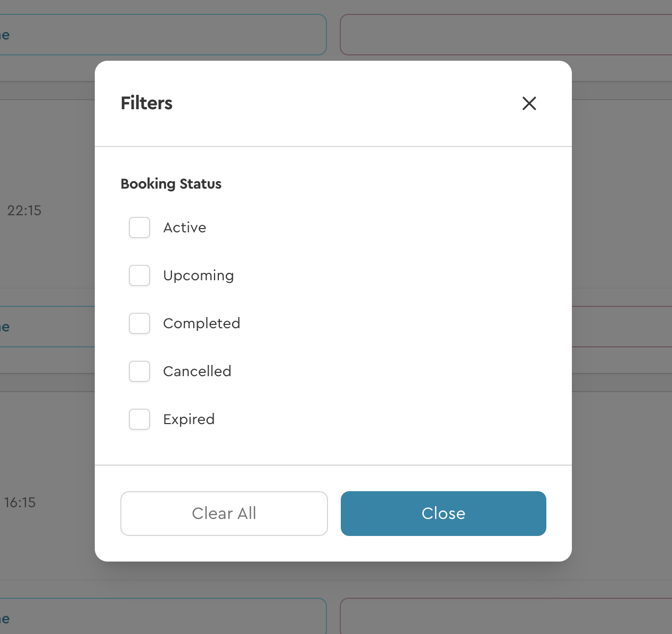Click the Cancelled label text
Viewport: 672px width, 634px height.
[x=197, y=371]
